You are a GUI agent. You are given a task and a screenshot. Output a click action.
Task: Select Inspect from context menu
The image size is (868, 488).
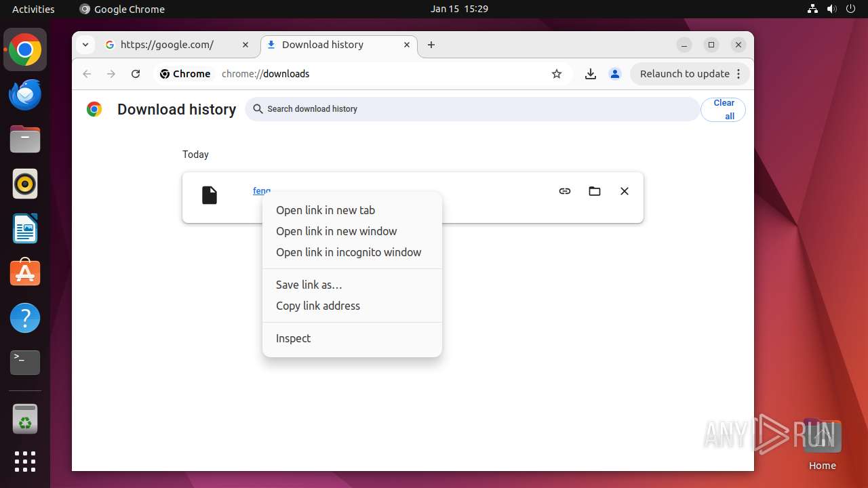point(352,338)
